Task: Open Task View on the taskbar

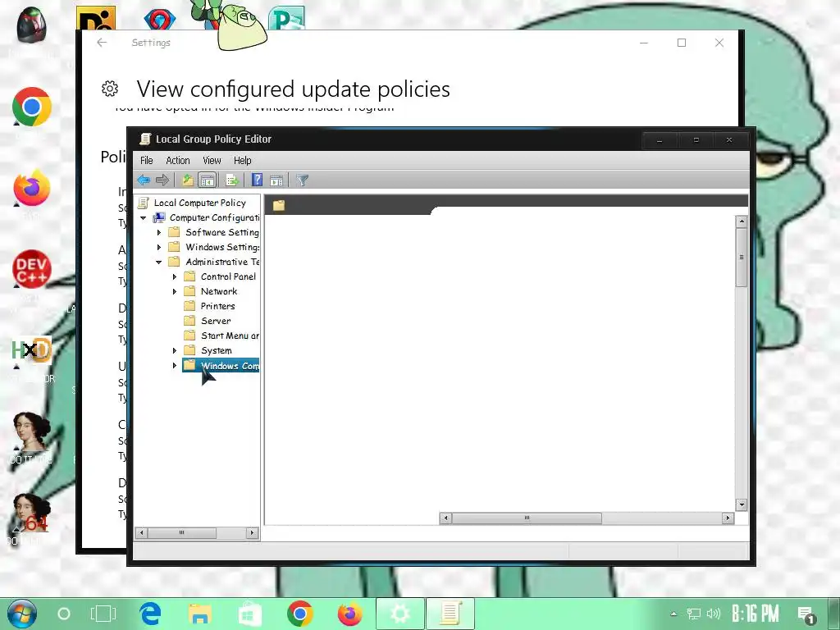Action: coord(103,614)
